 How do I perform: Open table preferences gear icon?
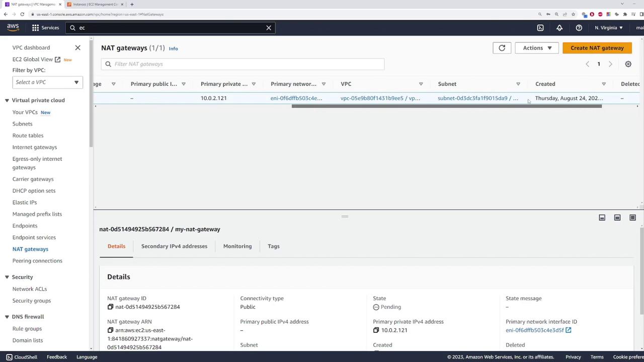point(628,64)
